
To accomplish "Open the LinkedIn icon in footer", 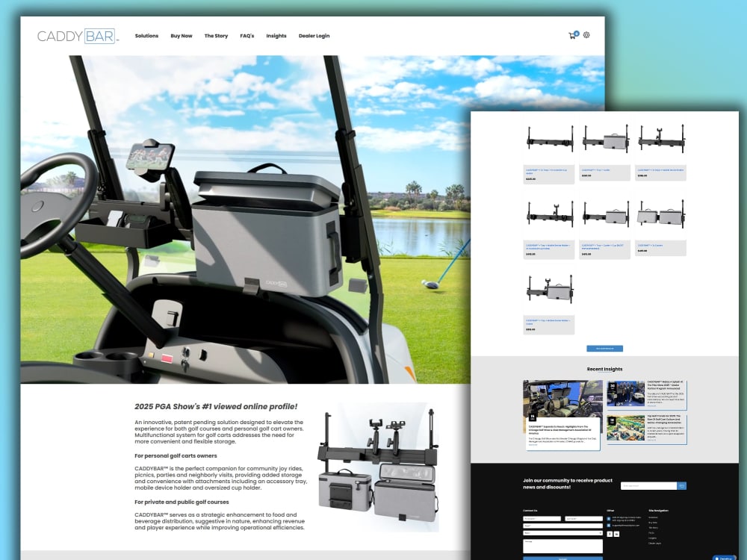I will pos(616,534).
